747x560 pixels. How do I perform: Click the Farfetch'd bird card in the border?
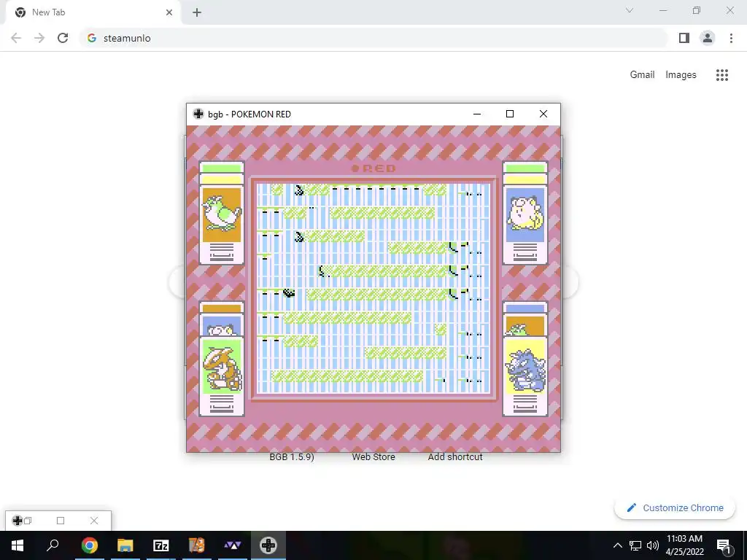tap(222, 213)
